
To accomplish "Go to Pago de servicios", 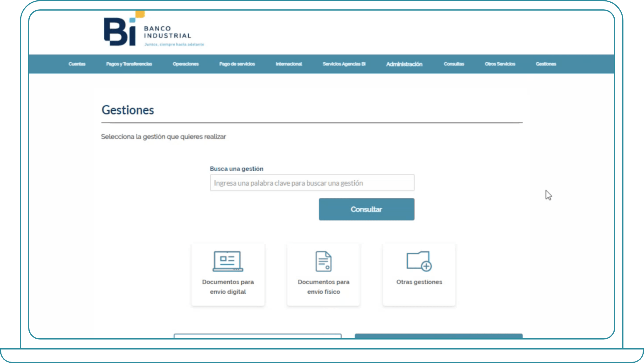I will 237,64.
